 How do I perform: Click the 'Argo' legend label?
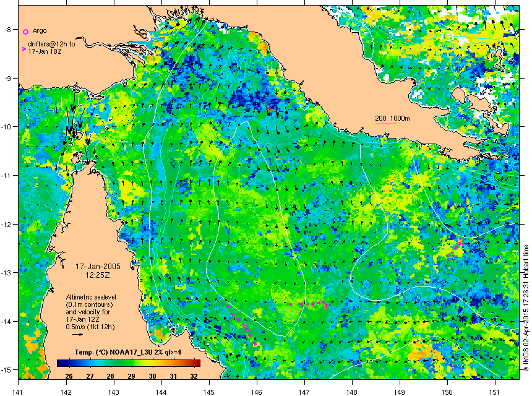[x=40, y=30]
